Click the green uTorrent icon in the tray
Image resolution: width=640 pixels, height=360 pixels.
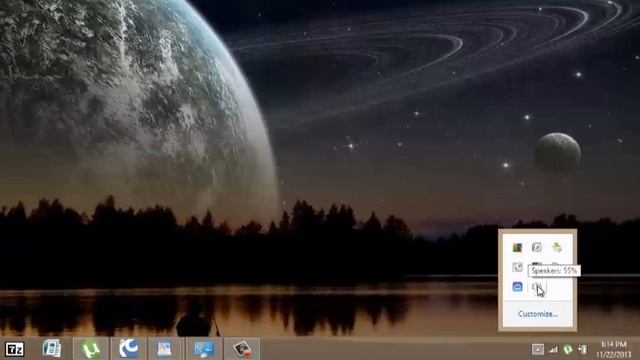pos(568,349)
